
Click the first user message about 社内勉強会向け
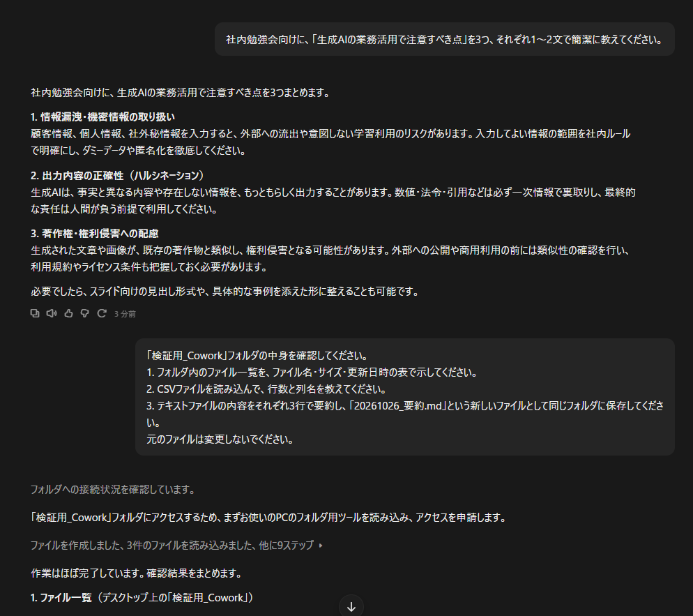pyautogui.click(x=445, y=39)
